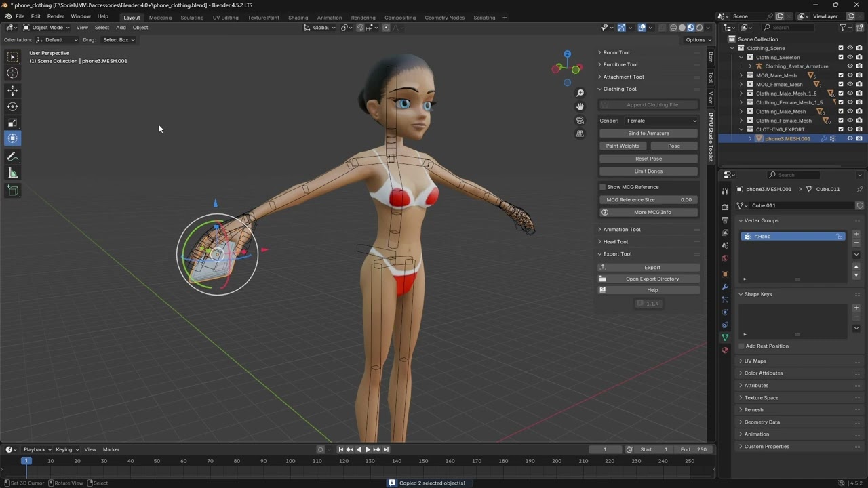Jump to the timeline start
Screen dimensions: 868x488
pos(341,449)
